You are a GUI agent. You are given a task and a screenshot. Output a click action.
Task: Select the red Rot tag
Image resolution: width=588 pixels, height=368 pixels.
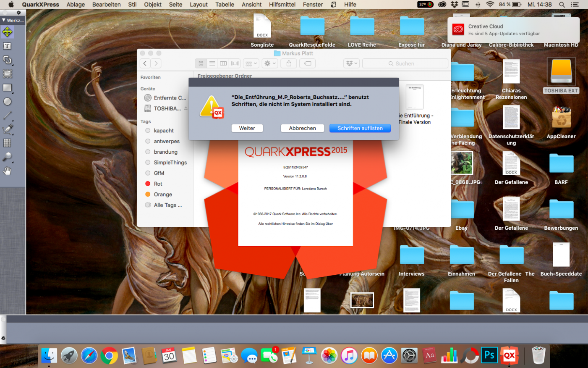pos(154,184)
